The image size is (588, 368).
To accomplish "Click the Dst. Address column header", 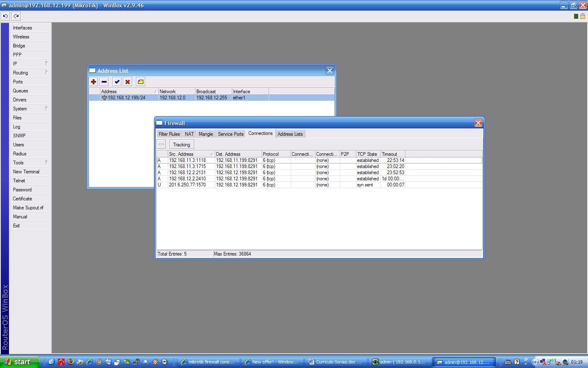I will [x=238, y=154].
